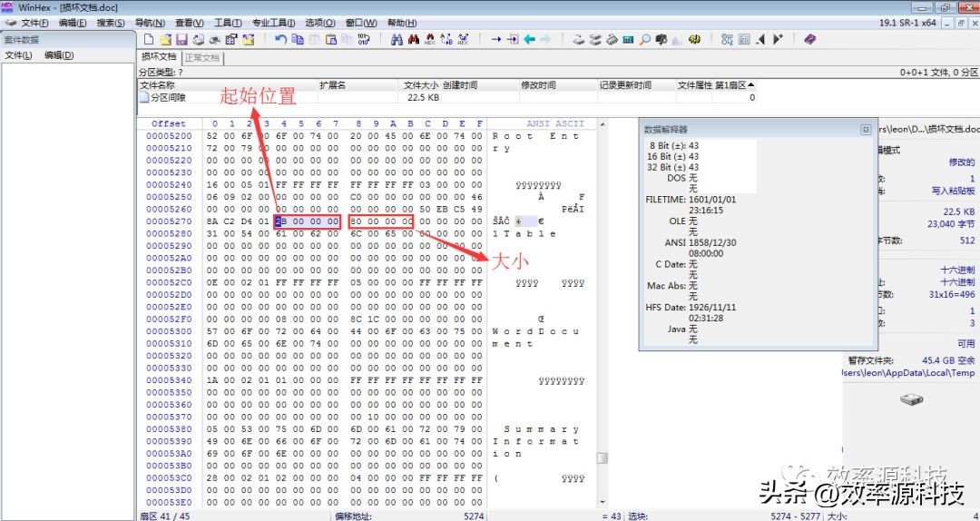Open the Modify Data 1010 icon
This screenshot has height=521, width=980.
364,39
